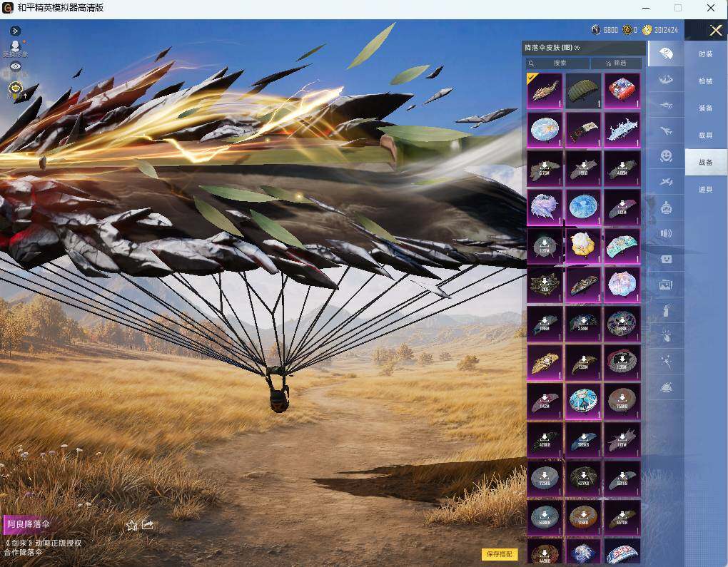Select the icy white spiked parachute thumbnail
The height and width of the screenshot is (567, 728).
(x=622, y=129)
